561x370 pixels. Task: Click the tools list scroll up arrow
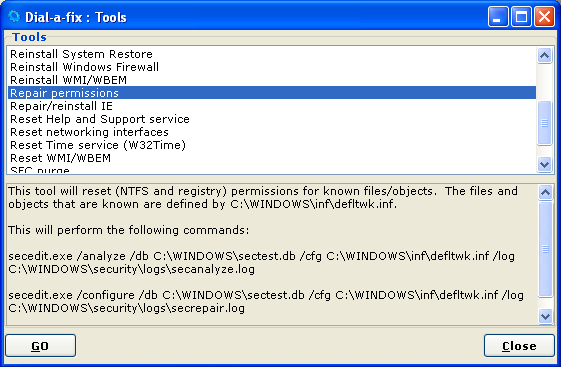click(x=544, y=55)
